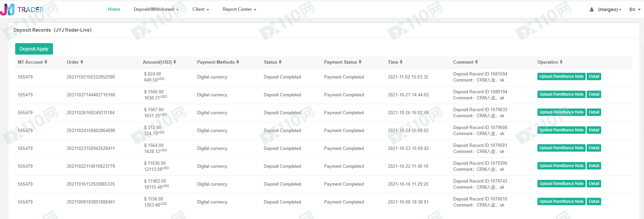Sort by Status column arrows

(280, 62)
